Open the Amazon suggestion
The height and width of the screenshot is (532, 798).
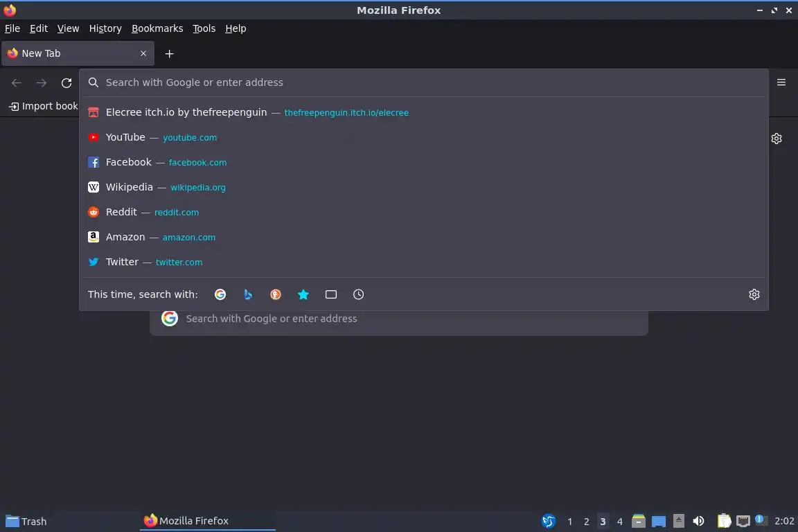[x=423, y=237]
